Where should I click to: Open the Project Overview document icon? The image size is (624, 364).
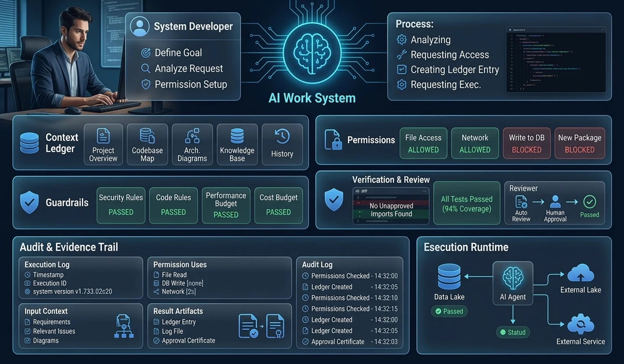(x=103, y=136)
